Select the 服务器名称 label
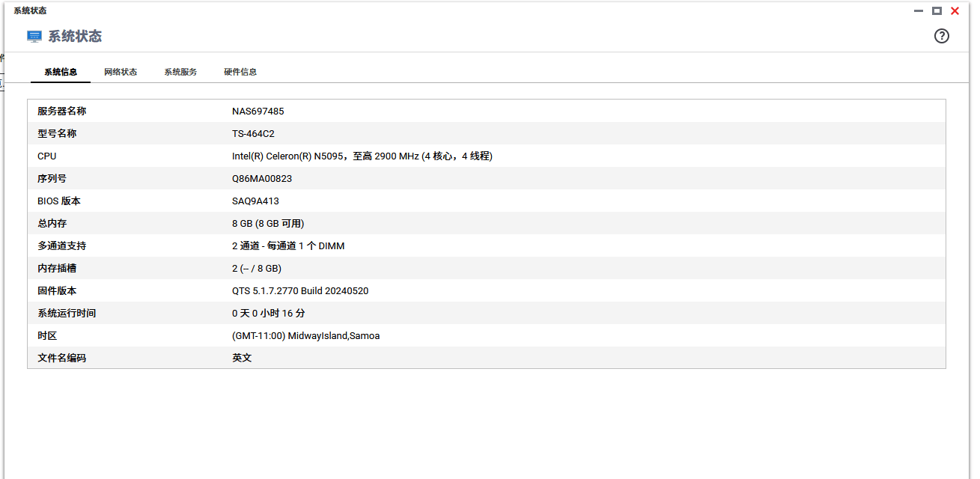 tap(61, 111)
